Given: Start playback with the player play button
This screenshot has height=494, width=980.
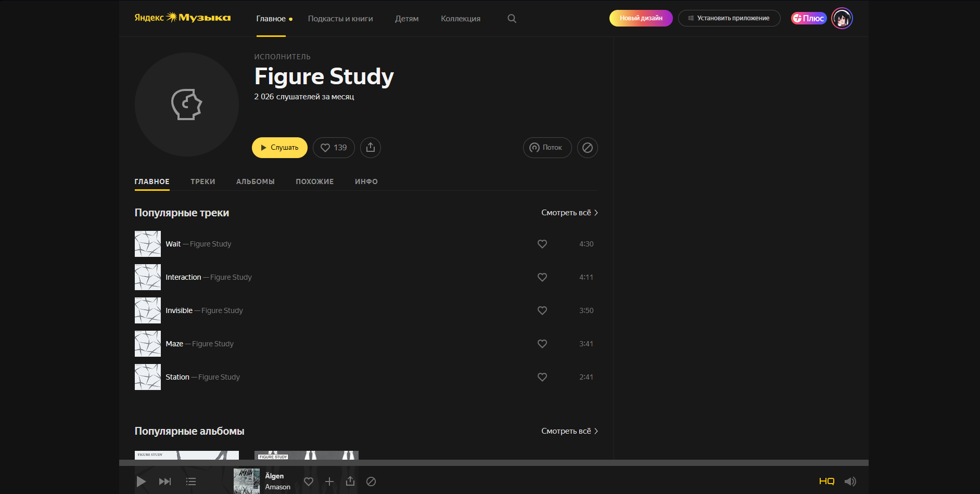Looking at the screenshot, I should point(141,482).
